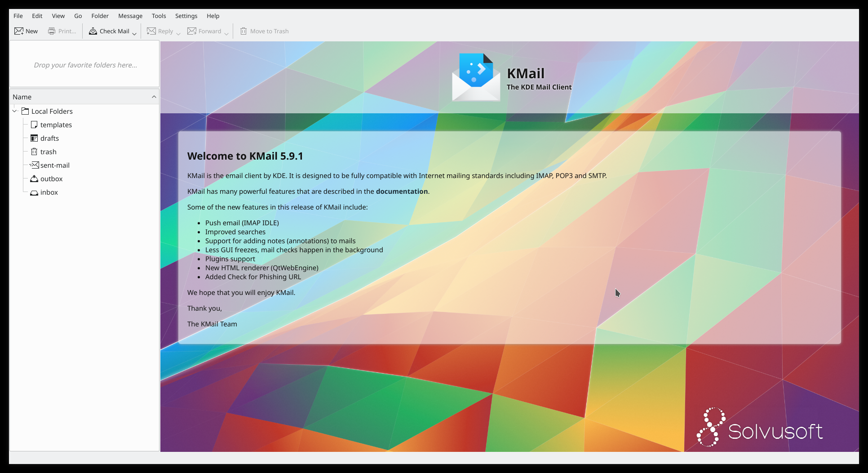Select the inbox folder label
This screenshot has height=473, width=868.
click(x=49, y=192)
